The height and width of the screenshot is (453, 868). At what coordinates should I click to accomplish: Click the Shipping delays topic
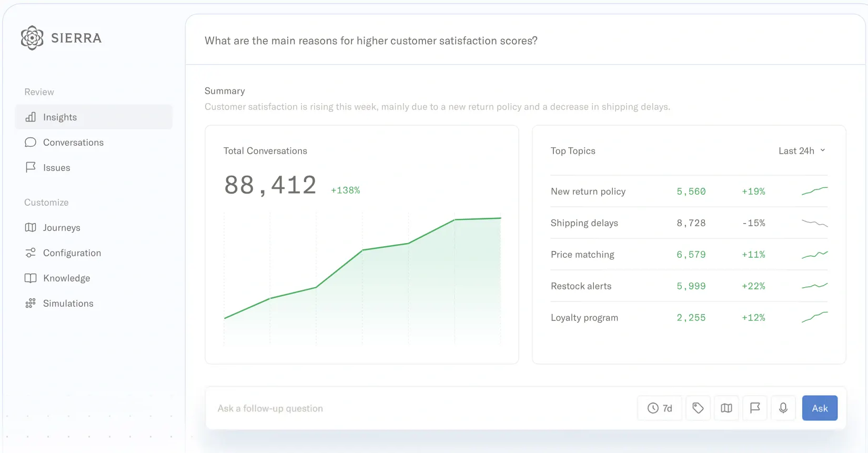click(x=584, y=223)
